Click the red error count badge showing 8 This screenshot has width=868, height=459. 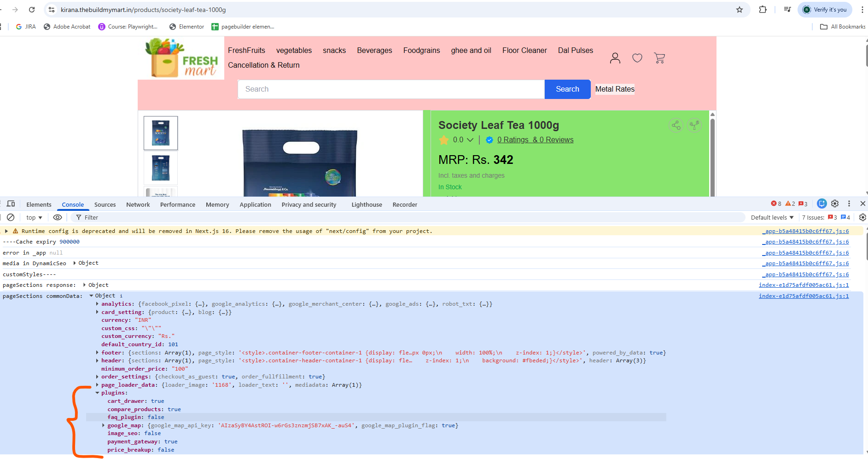point(776,203)
